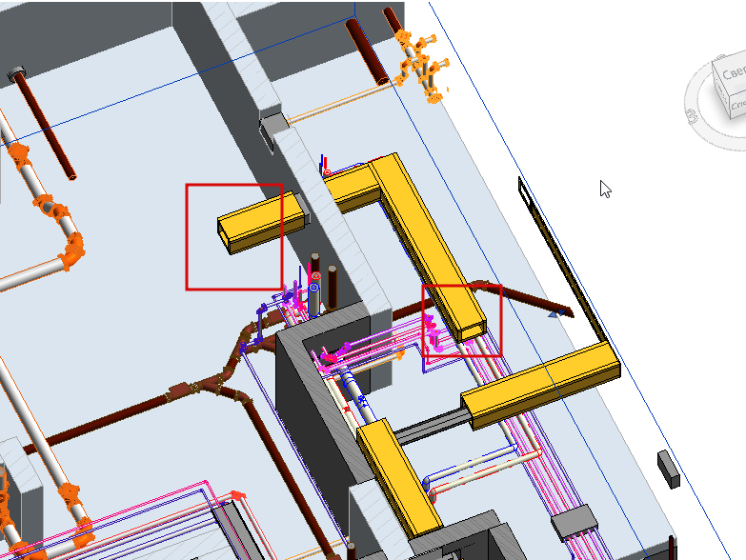Select the white pipe with blue outline loop

pos(471,463)
